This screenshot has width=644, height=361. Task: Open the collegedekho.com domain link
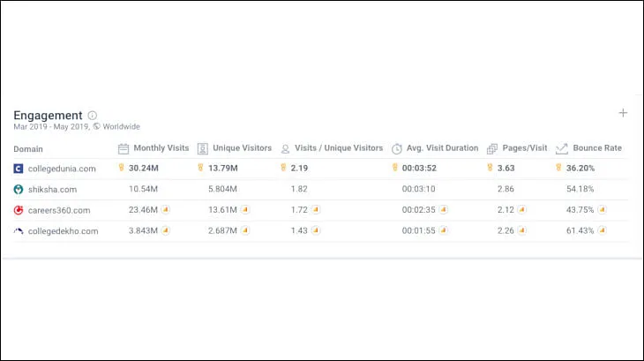[63, 231]
